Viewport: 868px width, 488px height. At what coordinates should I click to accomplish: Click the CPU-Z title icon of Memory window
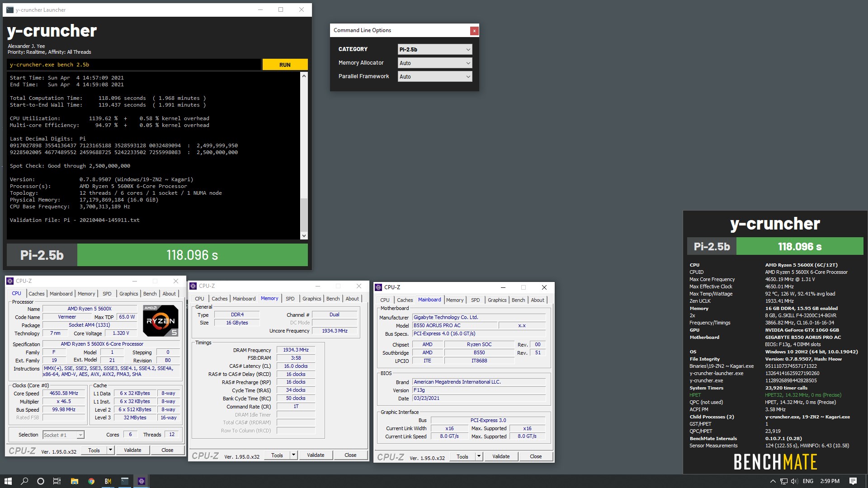193,286
